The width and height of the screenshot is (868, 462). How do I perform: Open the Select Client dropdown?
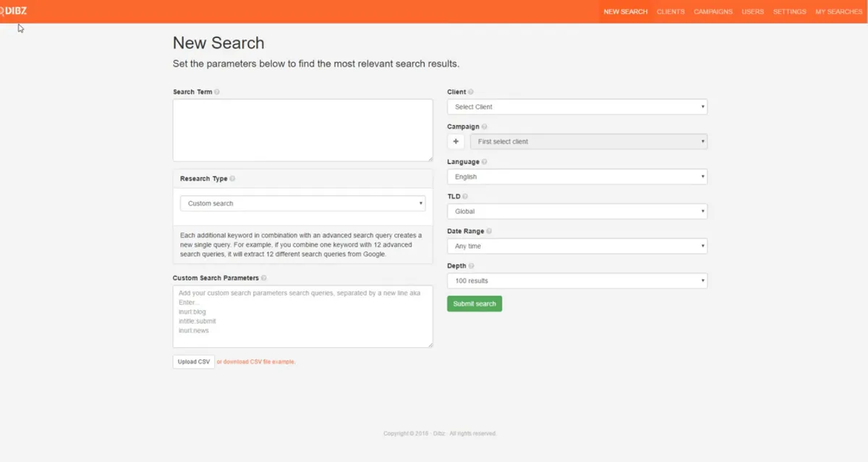coord(576,107)
